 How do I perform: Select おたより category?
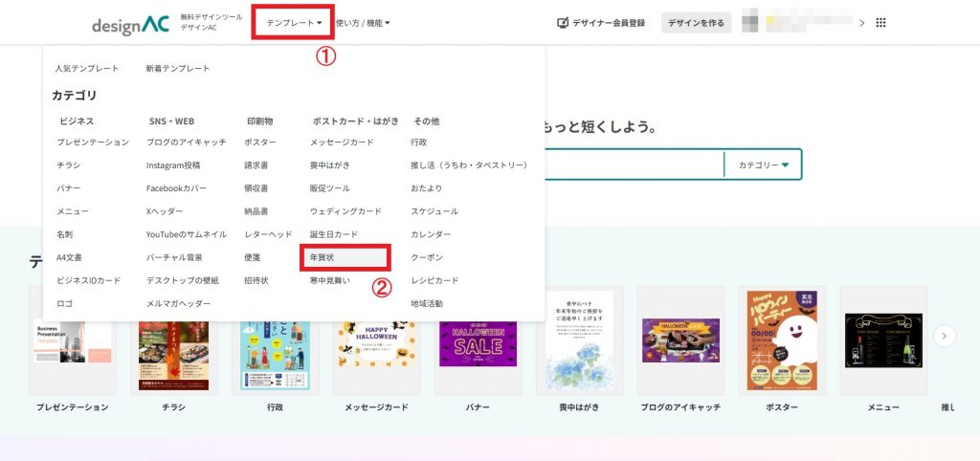[x=427, y=188]
